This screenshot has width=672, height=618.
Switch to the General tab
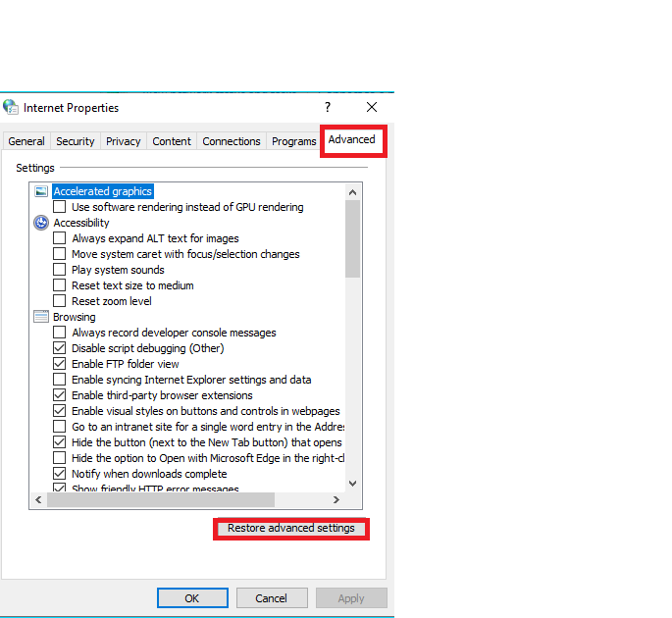click(26, 141)
